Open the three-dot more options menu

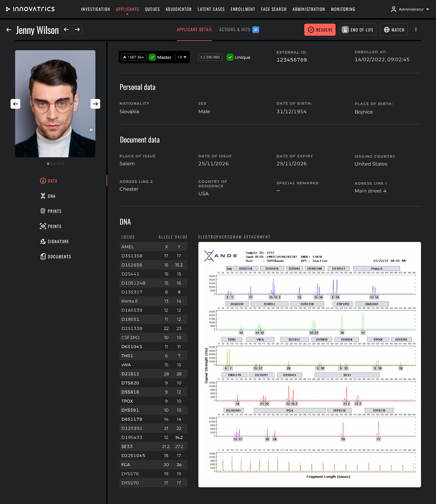[416, 30]
